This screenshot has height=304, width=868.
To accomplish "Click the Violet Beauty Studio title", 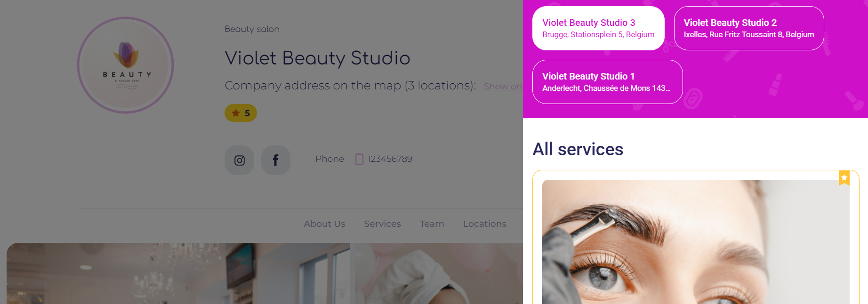I will [317, 58].
